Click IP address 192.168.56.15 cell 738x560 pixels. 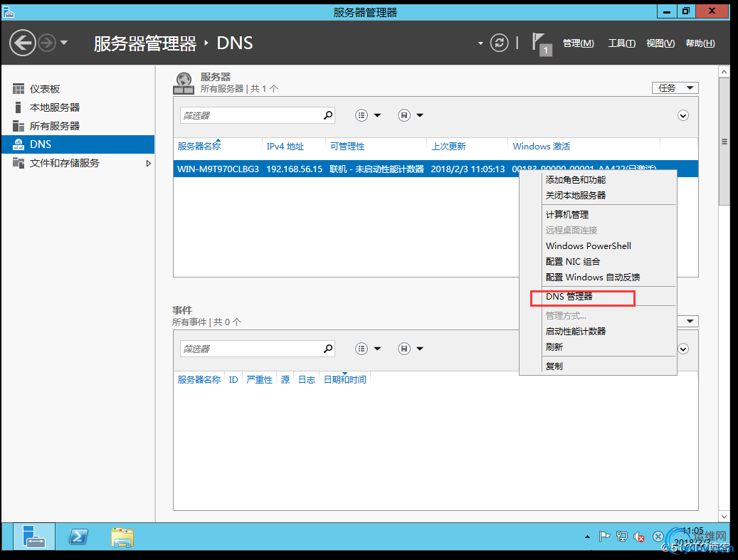pos(294,169)
